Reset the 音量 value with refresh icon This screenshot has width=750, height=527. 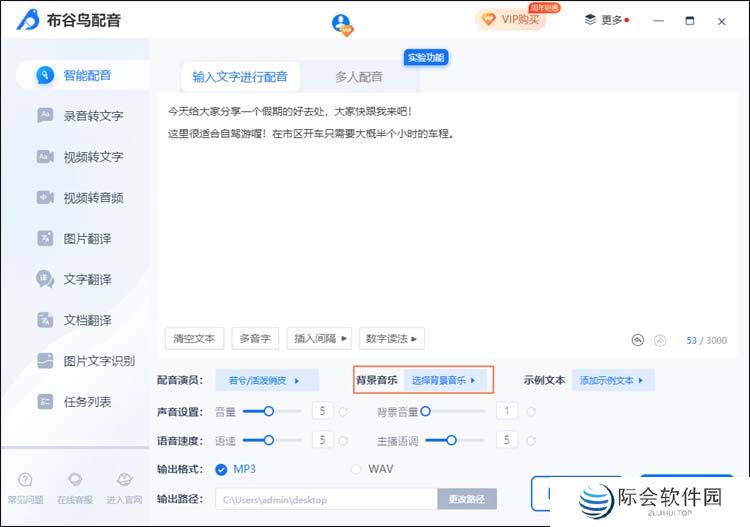(343, 411)
